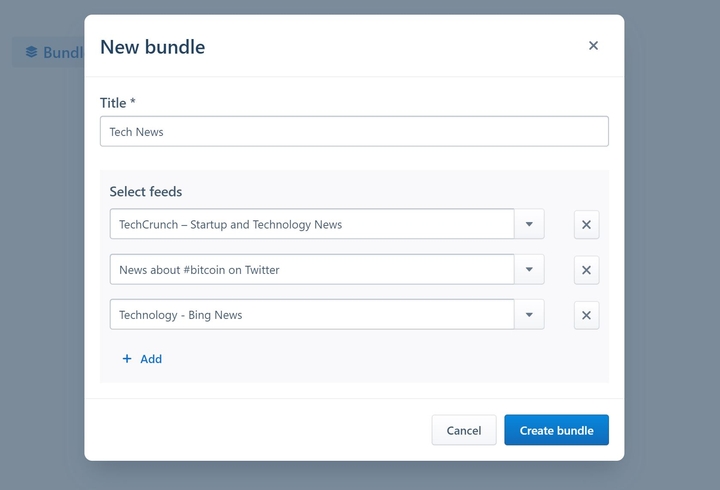Click the 'Select feeds' heading
720x490 pixels.
146,191
